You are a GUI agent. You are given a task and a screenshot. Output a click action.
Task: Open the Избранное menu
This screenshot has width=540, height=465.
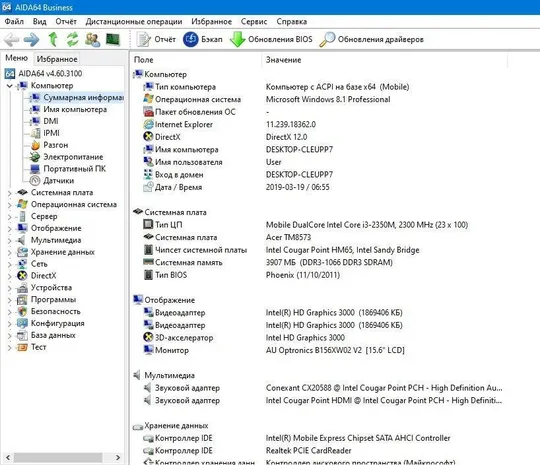[x=211, y=21]
